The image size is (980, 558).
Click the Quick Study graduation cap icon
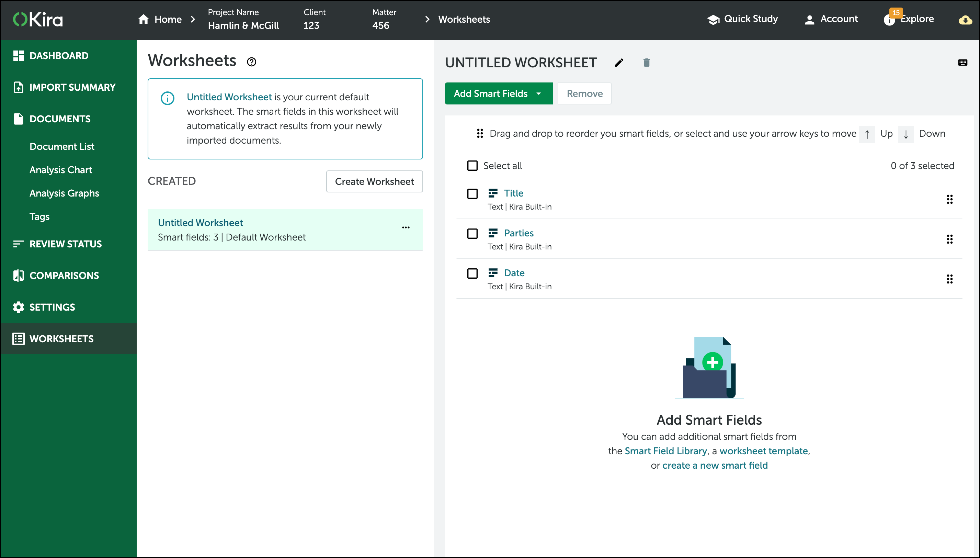(x=713, y=20)
